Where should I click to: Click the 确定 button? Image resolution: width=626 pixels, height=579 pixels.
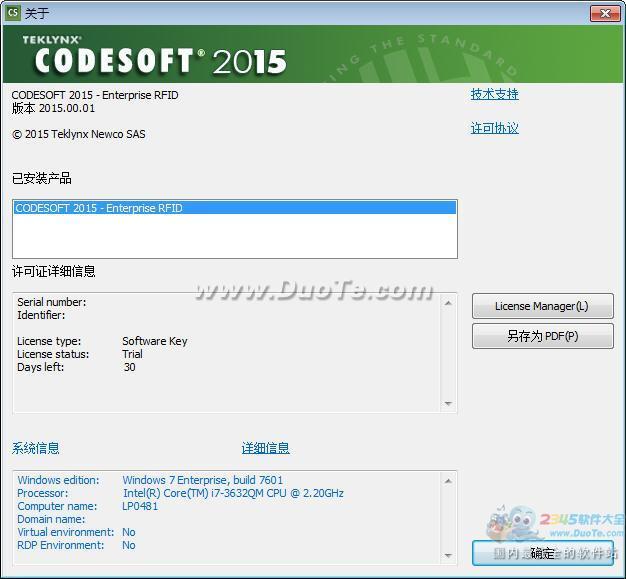tap(543, 553)
